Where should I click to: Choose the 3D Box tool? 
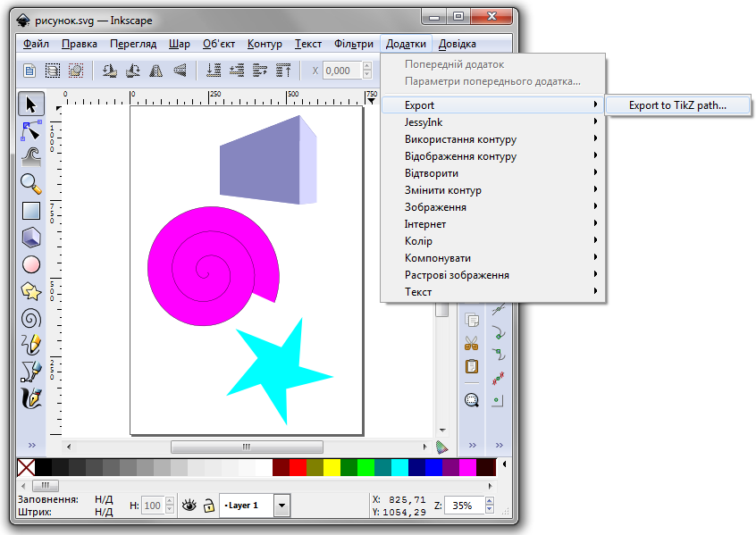coord(32,238)
